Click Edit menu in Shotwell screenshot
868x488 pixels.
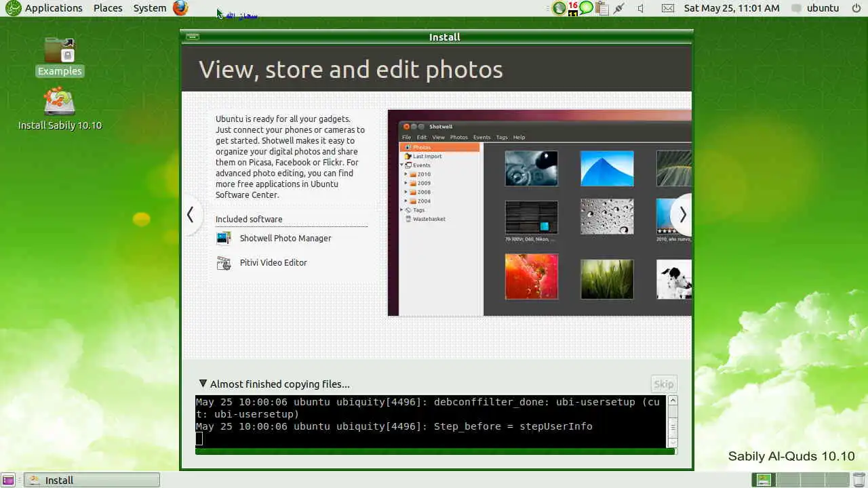[421, 137]
